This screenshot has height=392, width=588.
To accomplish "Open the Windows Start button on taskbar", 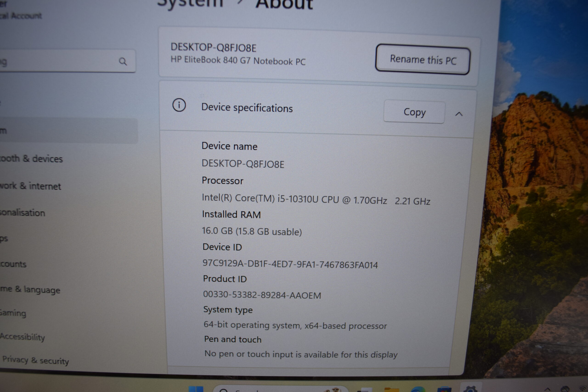I will [x=196, y=389].
